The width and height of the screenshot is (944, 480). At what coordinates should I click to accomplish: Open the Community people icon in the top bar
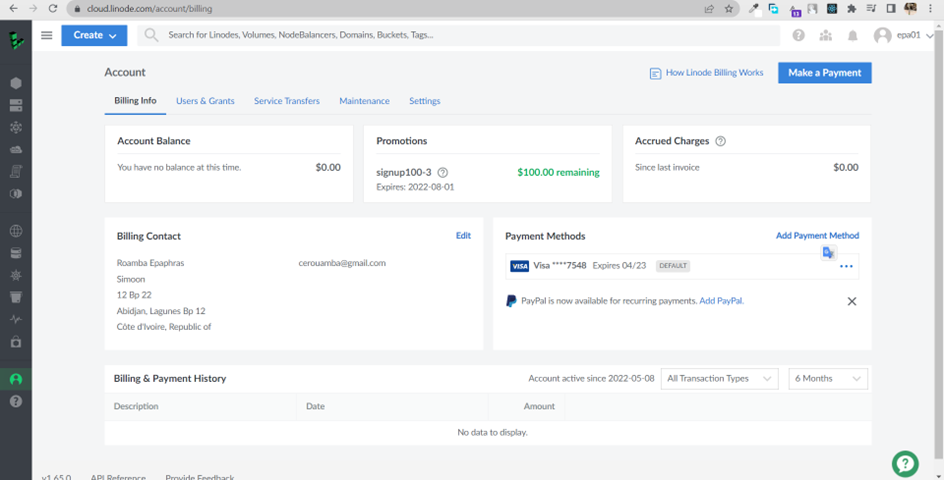pyautogui.click(x=825, y=36)
